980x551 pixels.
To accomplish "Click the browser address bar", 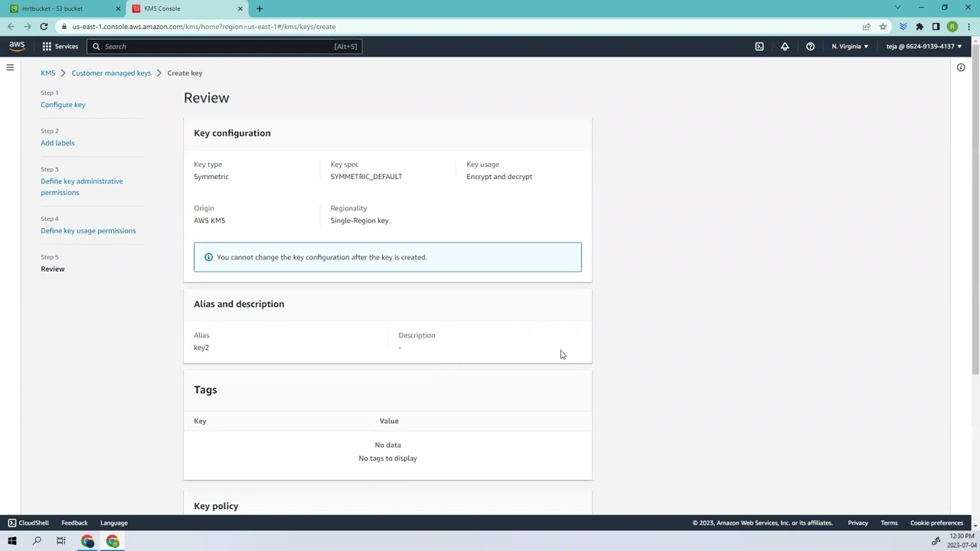I will click(459, 26).
